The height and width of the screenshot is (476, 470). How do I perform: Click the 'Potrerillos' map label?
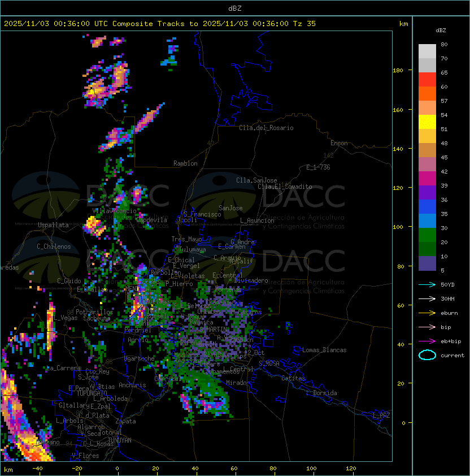(x=94, y=312)
